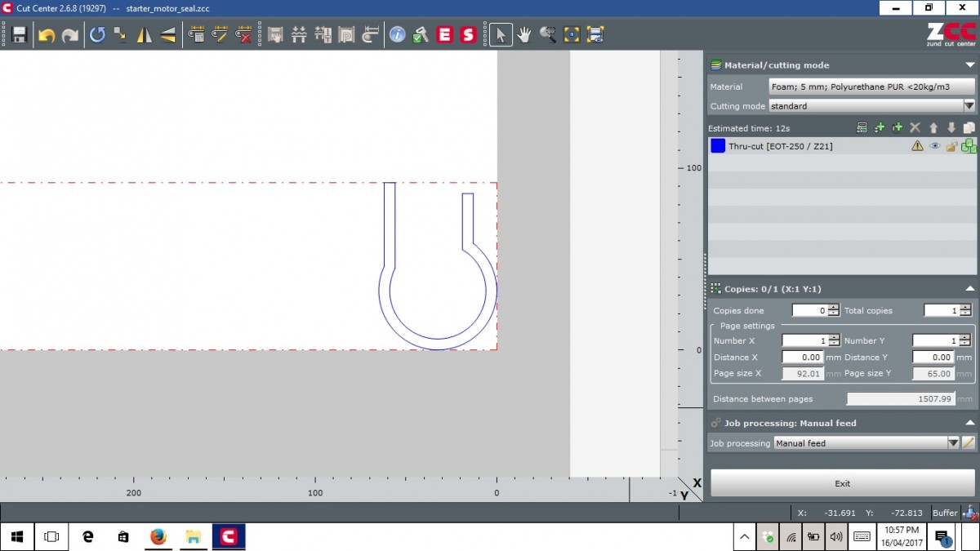Open Task View on the taskbar
980x551 pixels.
coord(51,536)
